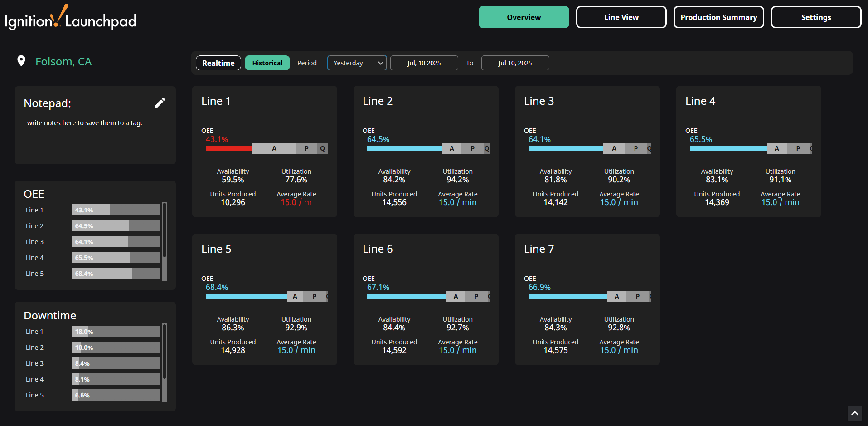The width and height of the screenshot is (868, 426).
Task: Switch to Realtime mode
Action: pyautogui.click(x=218, y=63)
